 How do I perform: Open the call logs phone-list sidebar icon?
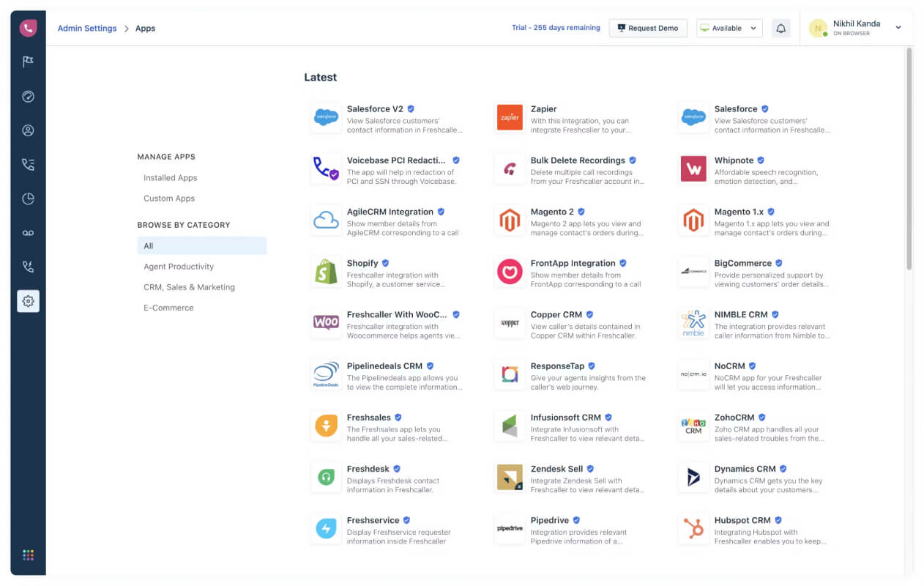(x=28, y=165)
